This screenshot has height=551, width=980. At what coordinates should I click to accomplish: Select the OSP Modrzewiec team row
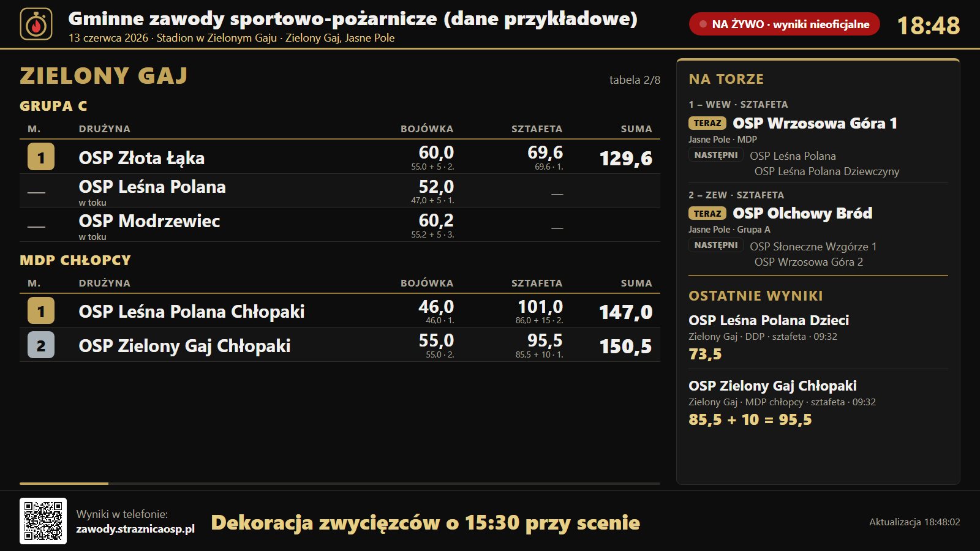340,225
